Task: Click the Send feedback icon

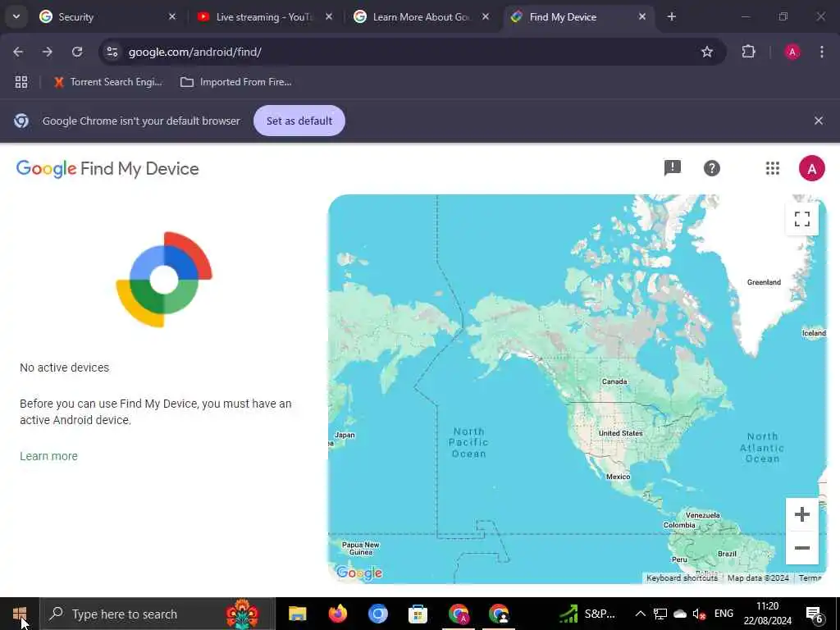Action: (x=673, y=168)
